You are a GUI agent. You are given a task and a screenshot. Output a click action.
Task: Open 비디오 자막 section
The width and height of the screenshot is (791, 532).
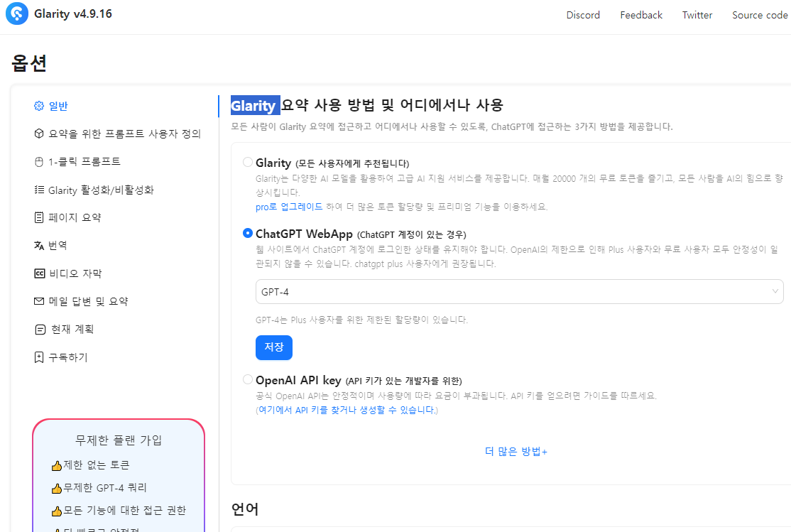pos(75,273)
